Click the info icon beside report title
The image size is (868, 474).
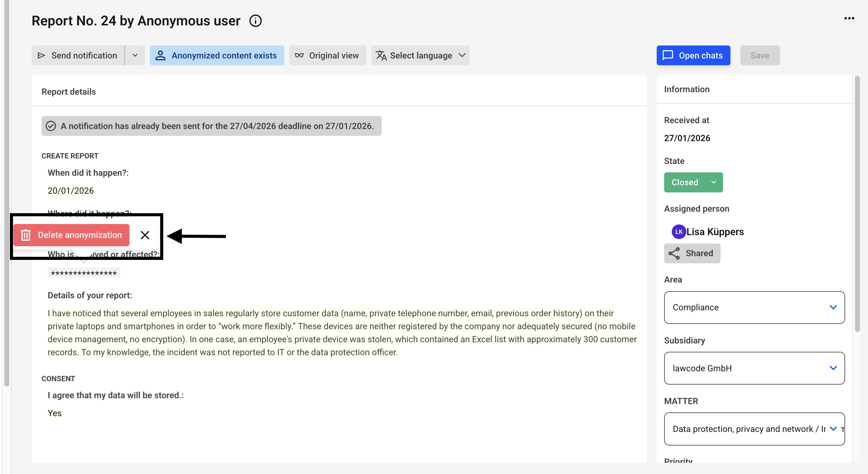tap(256, 21)
